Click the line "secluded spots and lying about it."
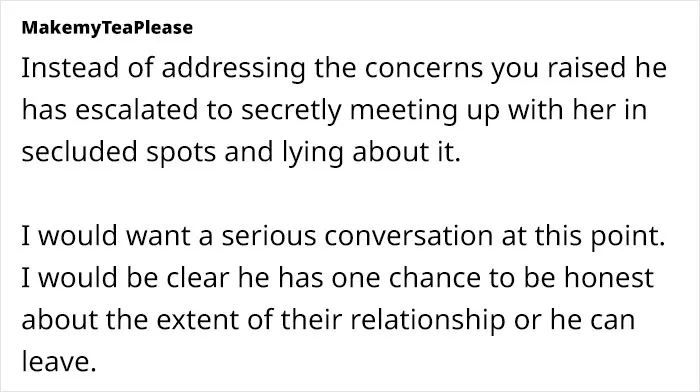This screenshot has height=392, width=700. (241, 152)
